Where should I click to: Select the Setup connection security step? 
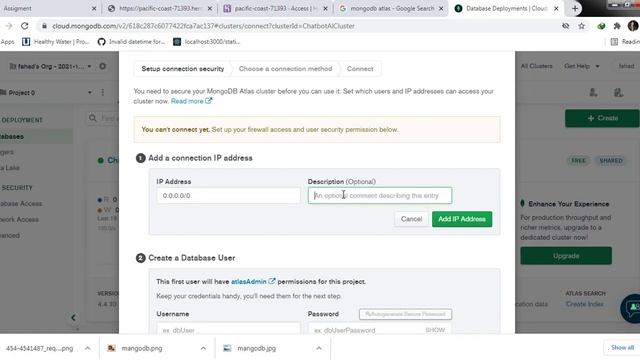tap(182, 69)
